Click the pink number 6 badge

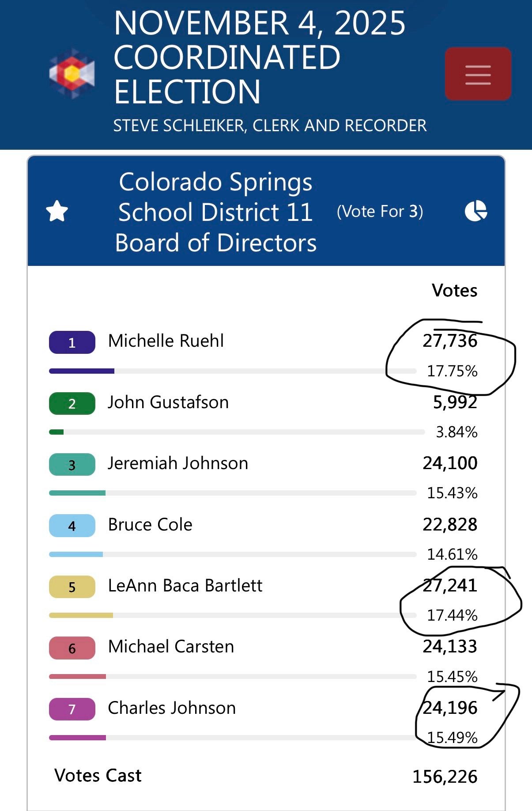point(72,648)
